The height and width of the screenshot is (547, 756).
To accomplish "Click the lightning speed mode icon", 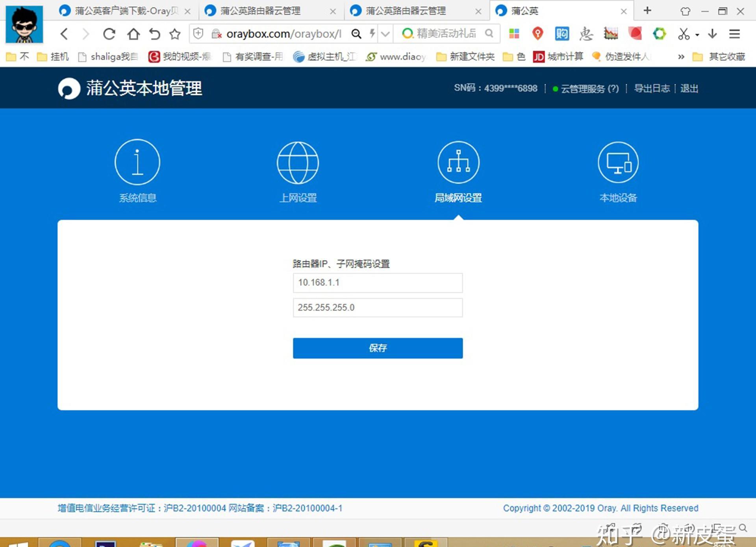I will pos(372,34).
